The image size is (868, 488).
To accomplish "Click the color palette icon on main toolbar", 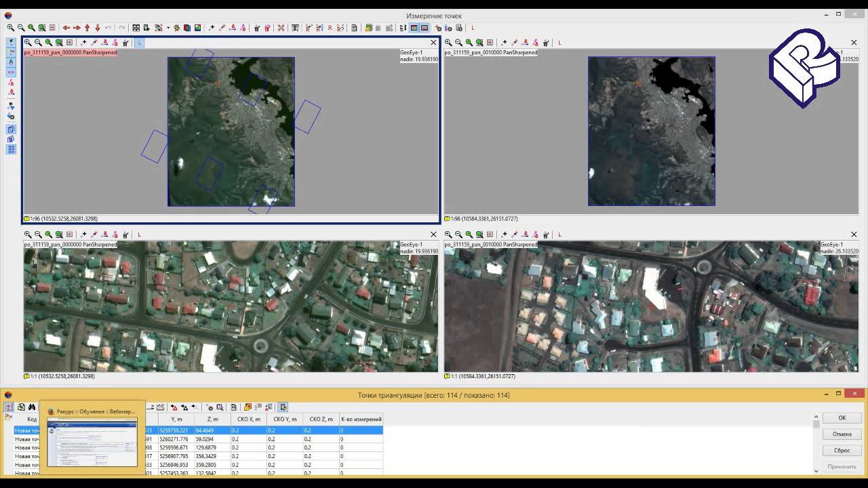I will click(197, 28).
